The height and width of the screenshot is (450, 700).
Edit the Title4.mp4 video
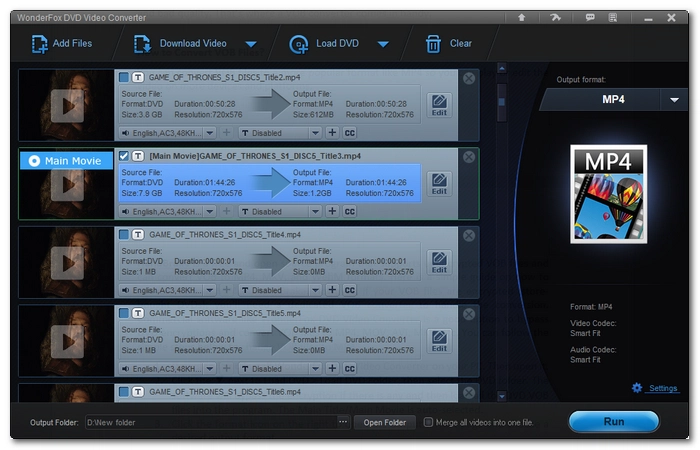click(439, 262)
